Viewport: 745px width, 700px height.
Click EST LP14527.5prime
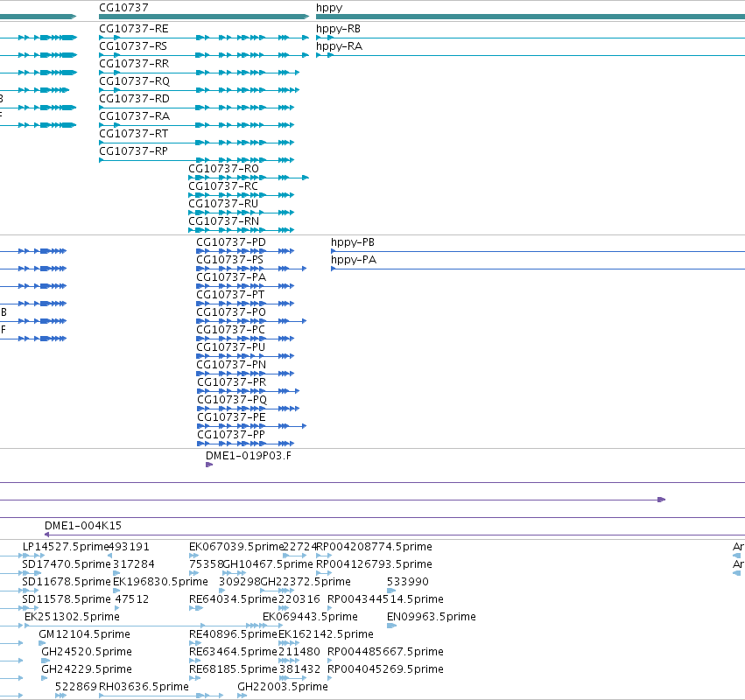click(x=66, y=547)
